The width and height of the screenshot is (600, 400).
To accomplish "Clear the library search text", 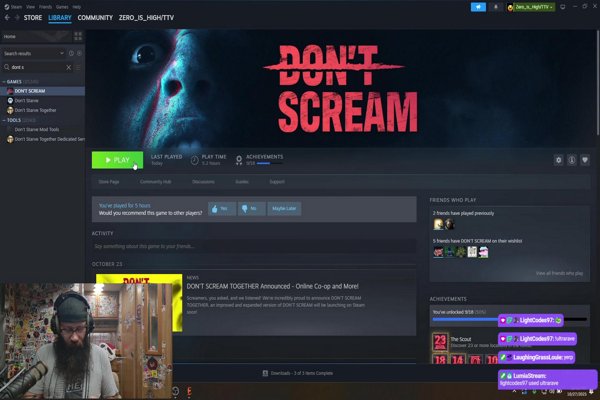I will (68, 67).
